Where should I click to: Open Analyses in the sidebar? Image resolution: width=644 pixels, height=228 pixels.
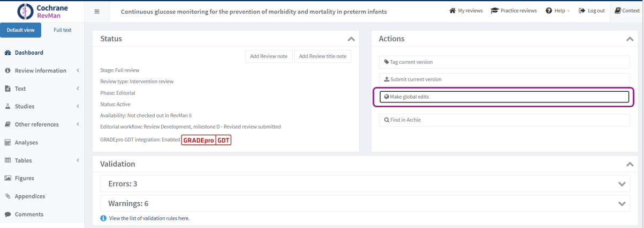(26, 143)
